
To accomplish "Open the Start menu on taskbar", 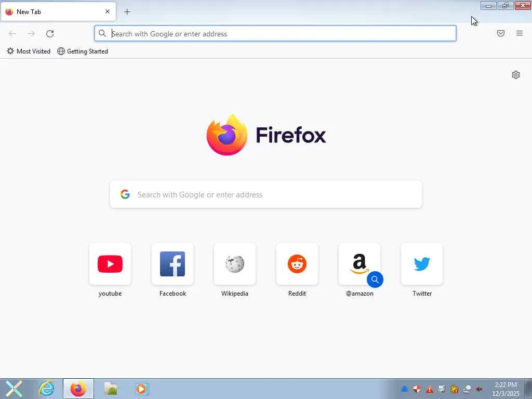I will (14, 389).
